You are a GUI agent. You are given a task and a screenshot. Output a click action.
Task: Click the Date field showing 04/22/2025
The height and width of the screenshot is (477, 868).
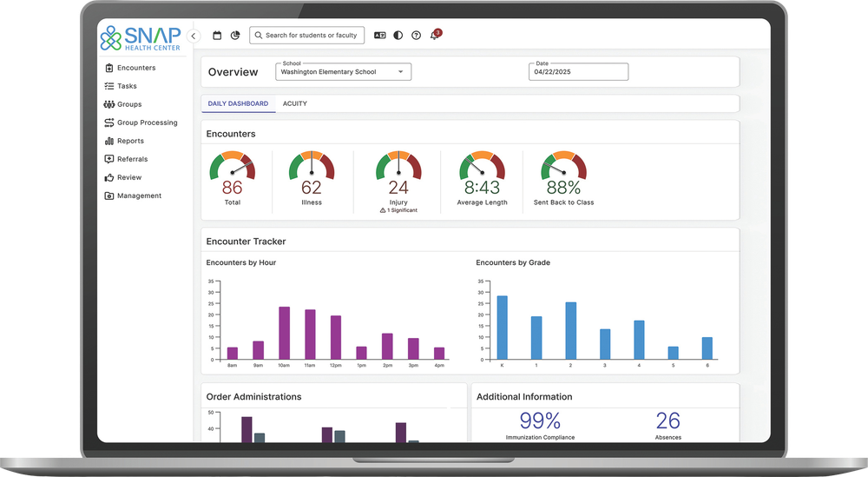click(578, 71)
